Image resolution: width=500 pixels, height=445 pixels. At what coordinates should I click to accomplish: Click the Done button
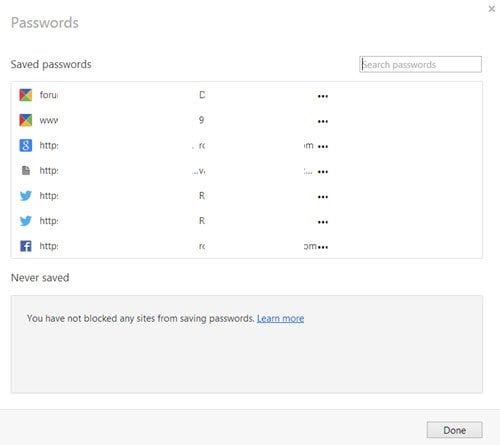tap(454, 430)
